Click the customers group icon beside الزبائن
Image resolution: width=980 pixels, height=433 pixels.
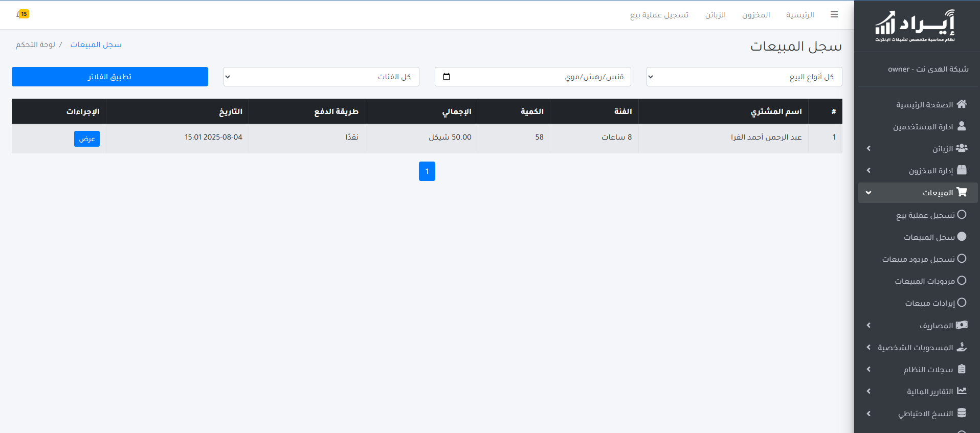click(x=962, y=148)
